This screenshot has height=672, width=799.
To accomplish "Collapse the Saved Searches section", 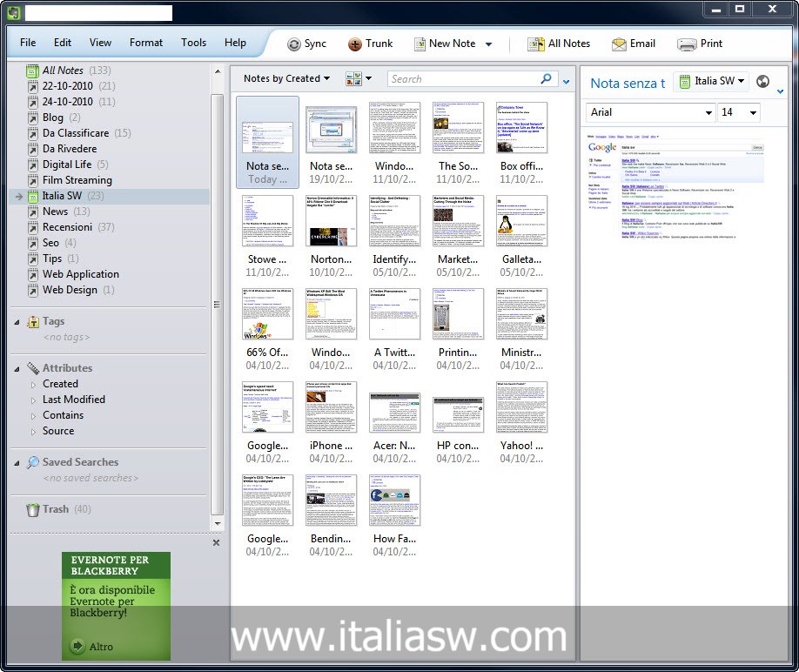I will 17,463.
